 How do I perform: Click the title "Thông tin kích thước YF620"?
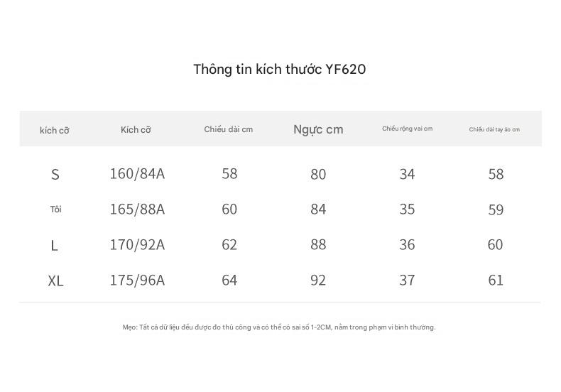[280, 70]
